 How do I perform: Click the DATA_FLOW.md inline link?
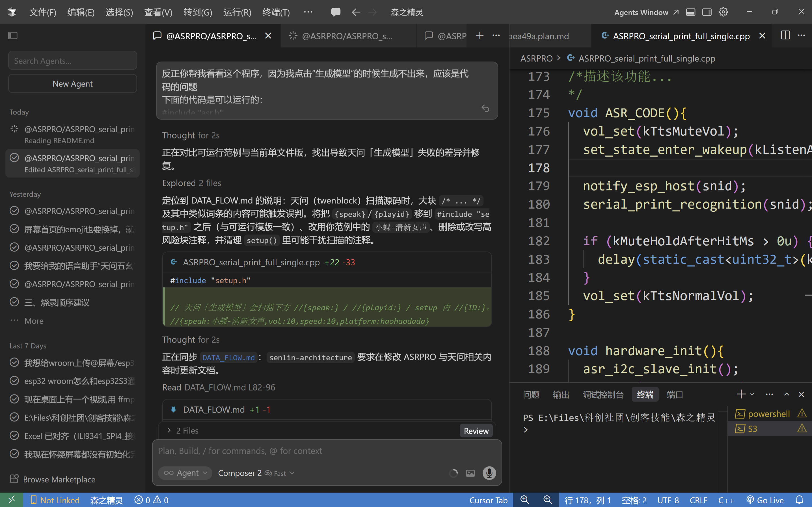pos(228,357)
